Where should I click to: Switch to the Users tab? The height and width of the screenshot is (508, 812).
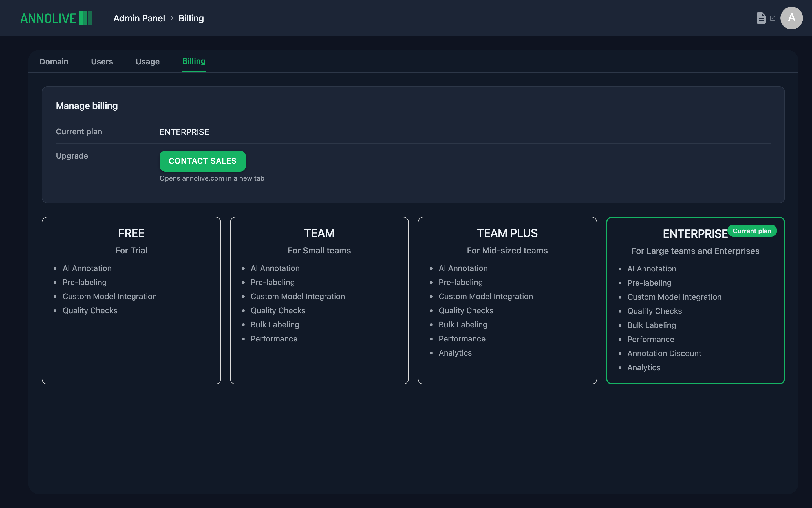click(x=102, y=62)
